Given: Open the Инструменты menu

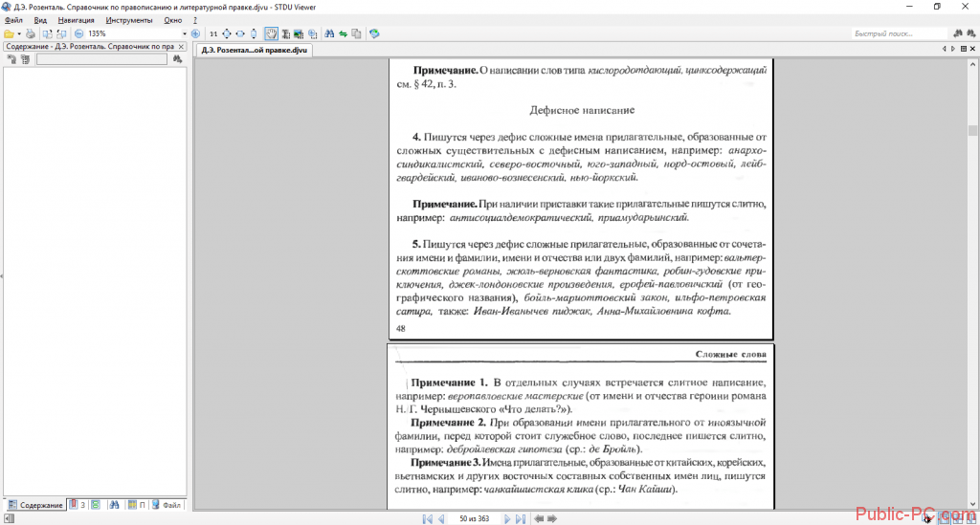Looking at the screenshot, I should [129, 20].
